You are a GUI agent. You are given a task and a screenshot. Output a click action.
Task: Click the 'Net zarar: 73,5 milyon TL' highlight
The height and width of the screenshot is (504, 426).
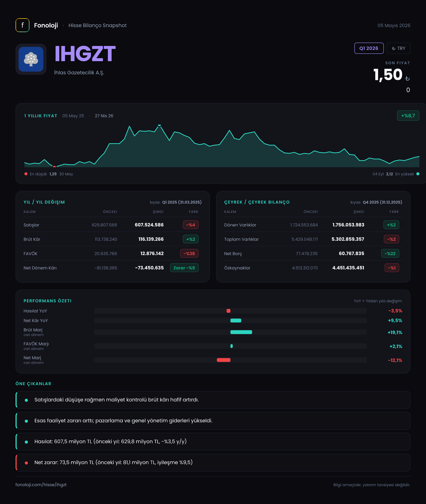213,462
